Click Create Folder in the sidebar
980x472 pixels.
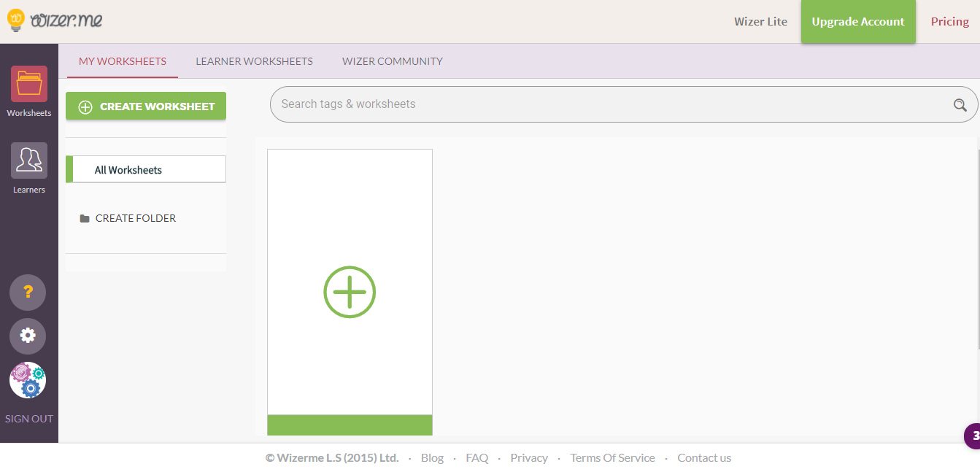pyautogui.click(x=135, y=218)
